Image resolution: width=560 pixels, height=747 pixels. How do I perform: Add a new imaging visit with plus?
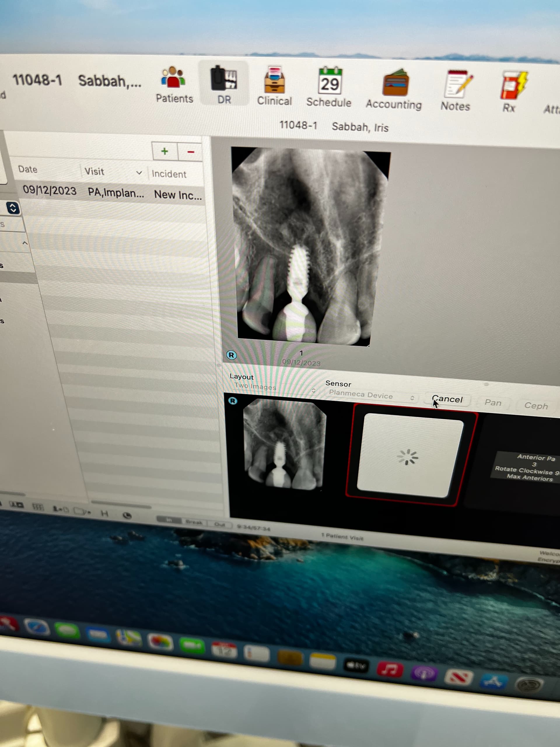pyautogui.click(x=165, y=151)
